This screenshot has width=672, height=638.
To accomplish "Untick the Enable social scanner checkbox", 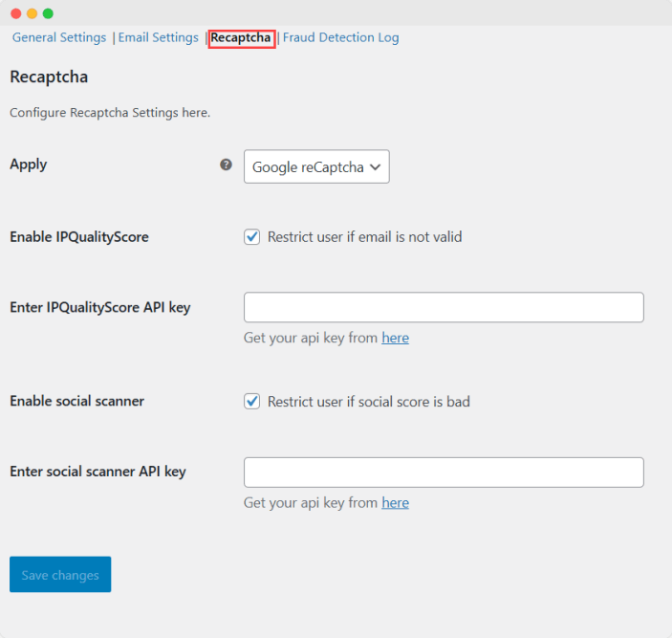I will (252, 402).
